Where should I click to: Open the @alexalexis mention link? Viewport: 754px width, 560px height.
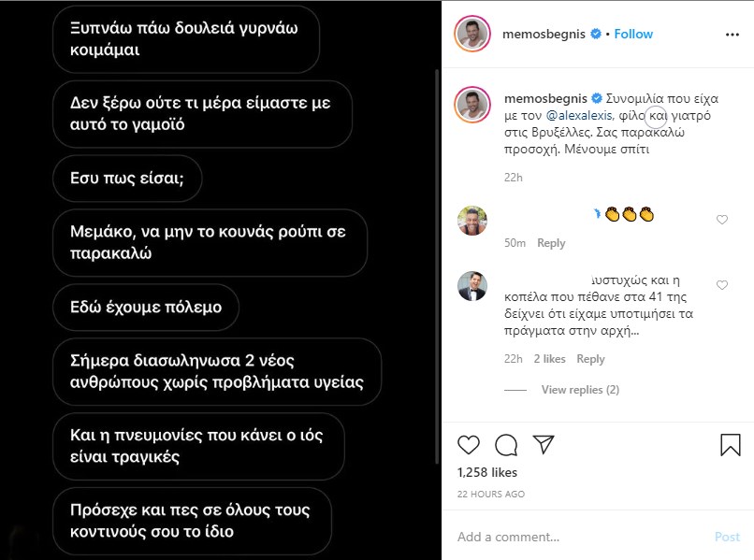578,115
